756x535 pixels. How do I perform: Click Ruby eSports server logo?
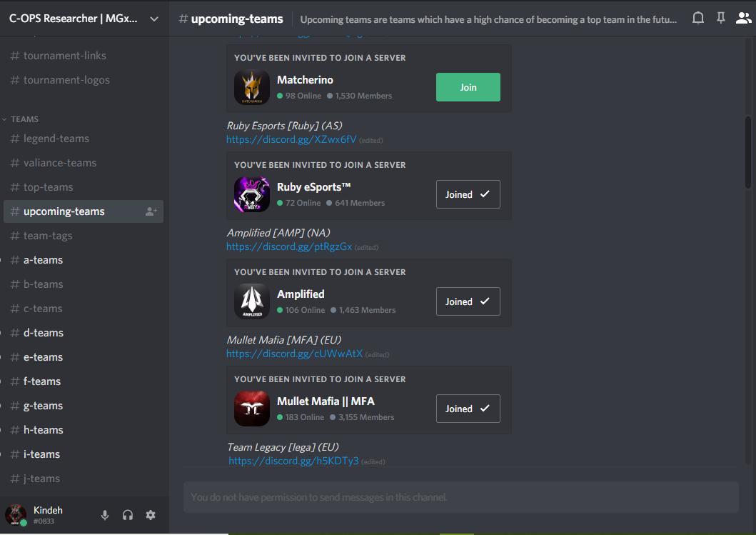click(252, 194)
